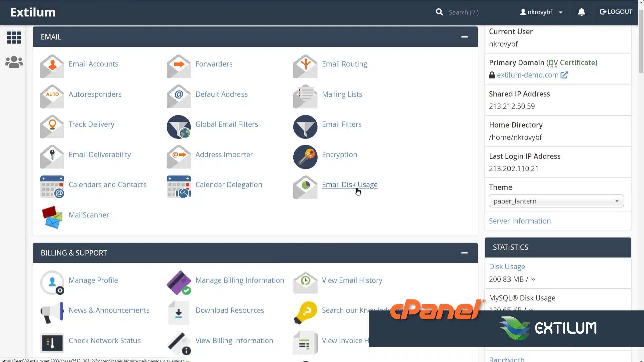
Task: Click the DV Certificate text
Action: pyautogui.click(x=572, y=63)
